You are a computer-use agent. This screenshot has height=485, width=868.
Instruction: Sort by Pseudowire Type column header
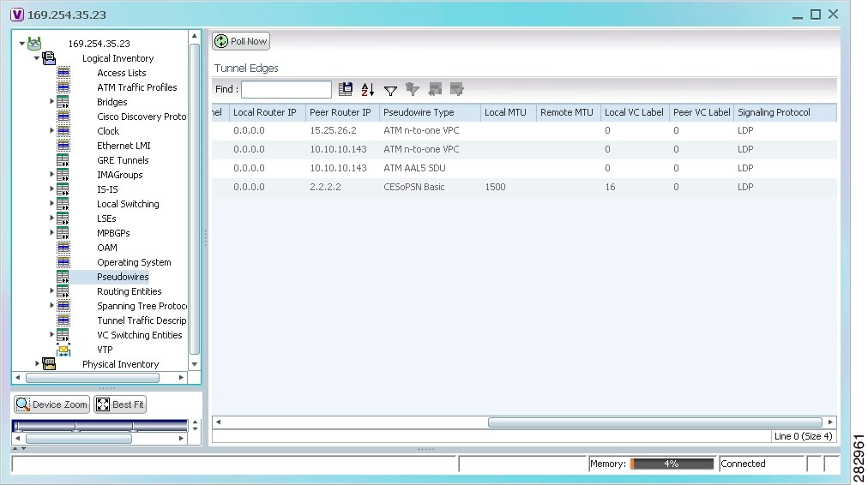[430, 112]
